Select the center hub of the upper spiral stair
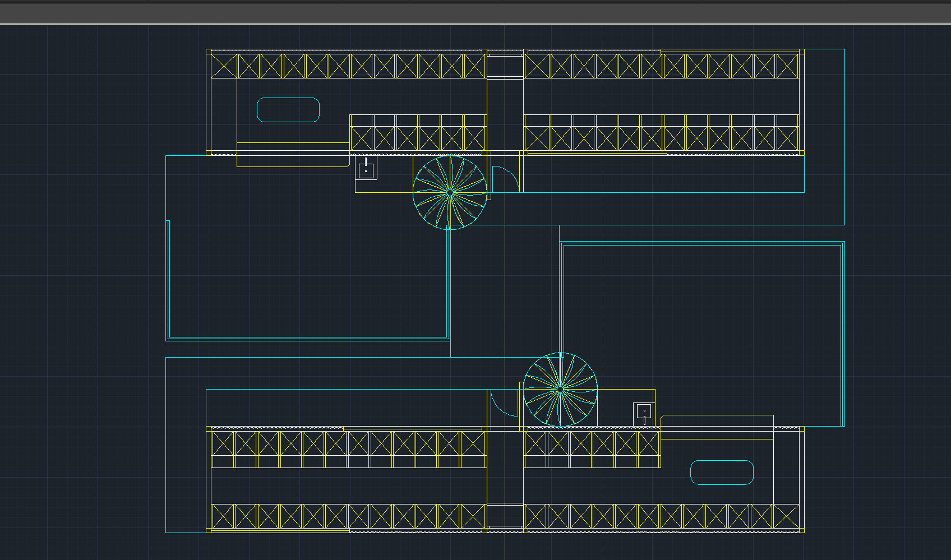Image resolution: width=951 pixels, height=560 pixels. 449,193
